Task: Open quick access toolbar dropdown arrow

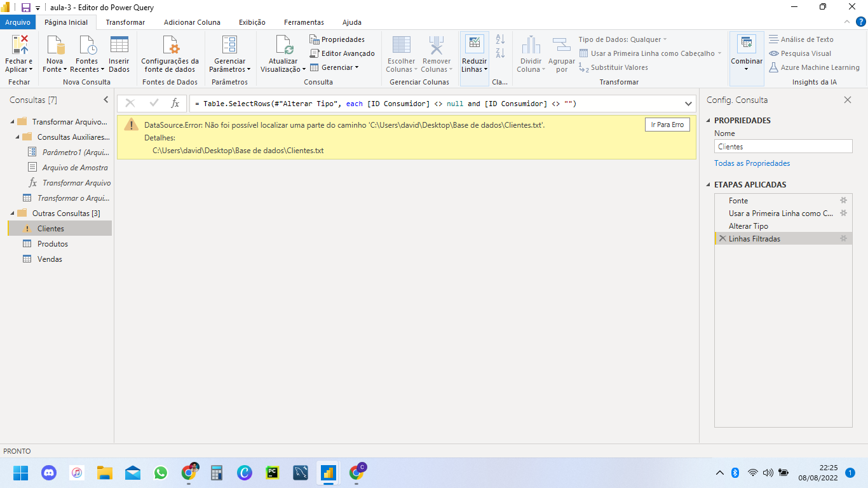Action: coord(38,8)
